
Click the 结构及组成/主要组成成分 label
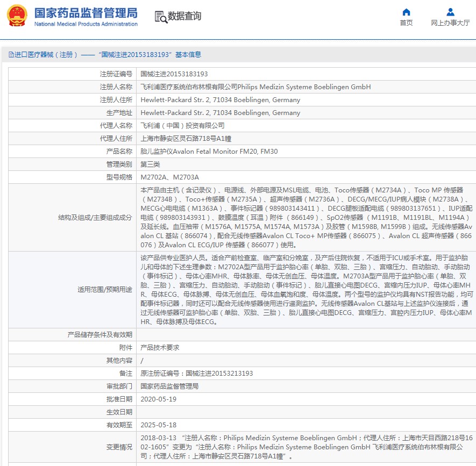tap(95, 218)
